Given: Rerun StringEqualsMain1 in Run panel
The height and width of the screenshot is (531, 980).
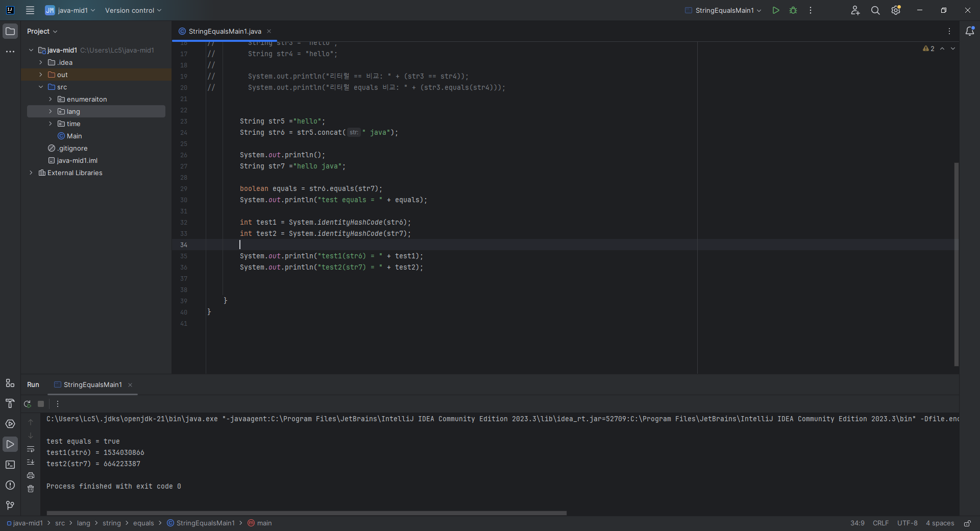Looking at the screenshot, I should click(x=28, y=404).
